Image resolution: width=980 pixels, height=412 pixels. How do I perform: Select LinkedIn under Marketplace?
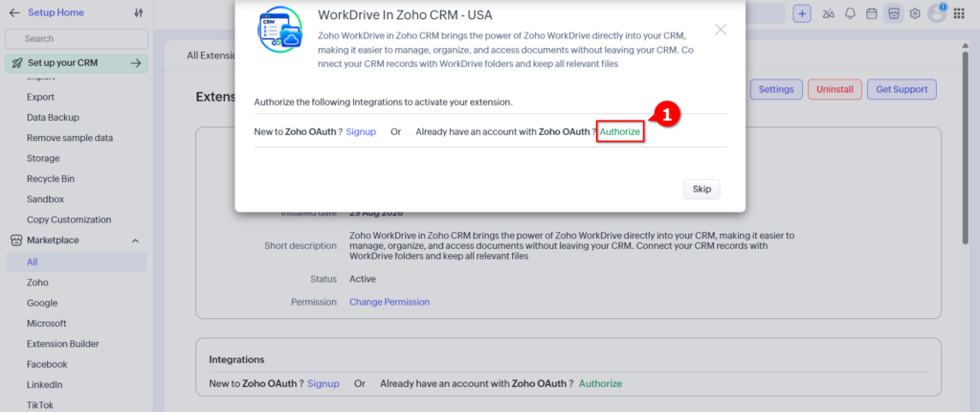[x=44, y=384]
